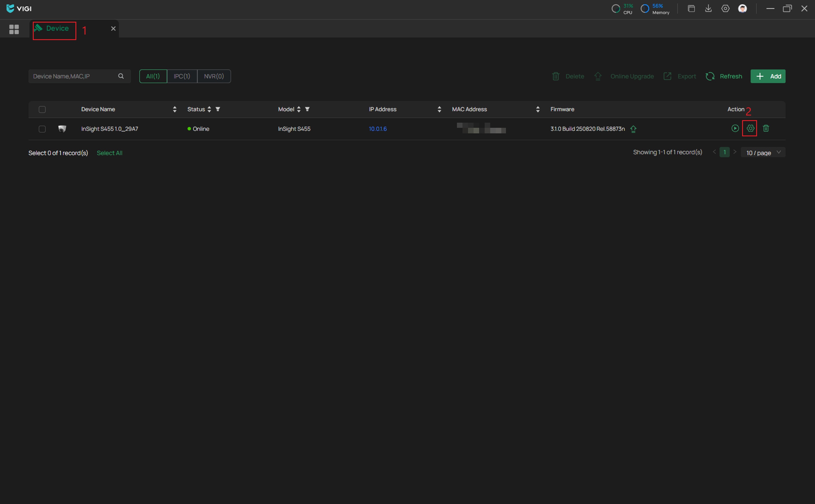Restore the VIGI window size
Screen dimensions: 815x504
[x=787, y=9]
